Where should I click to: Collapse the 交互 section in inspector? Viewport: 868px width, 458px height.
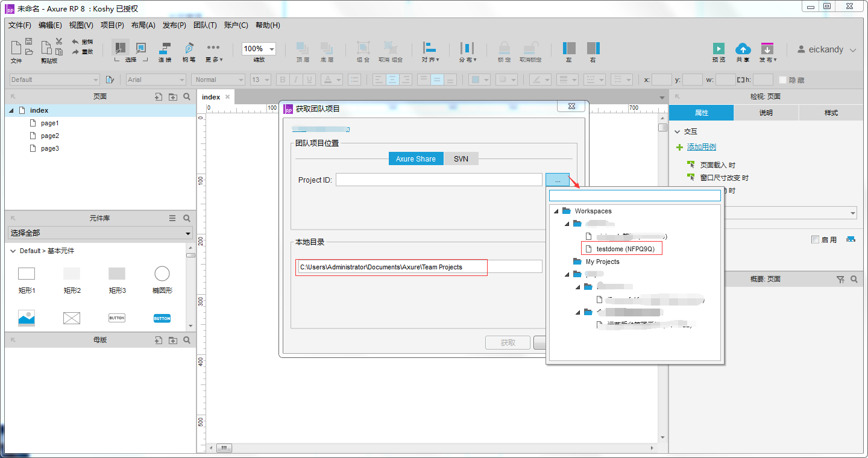pyautogui.click(x=678, y=131)
